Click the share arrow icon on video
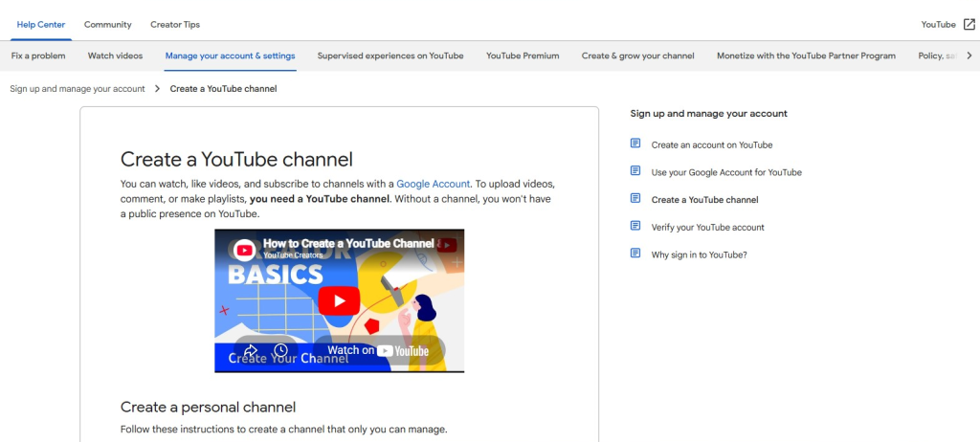 click(251, 350)
